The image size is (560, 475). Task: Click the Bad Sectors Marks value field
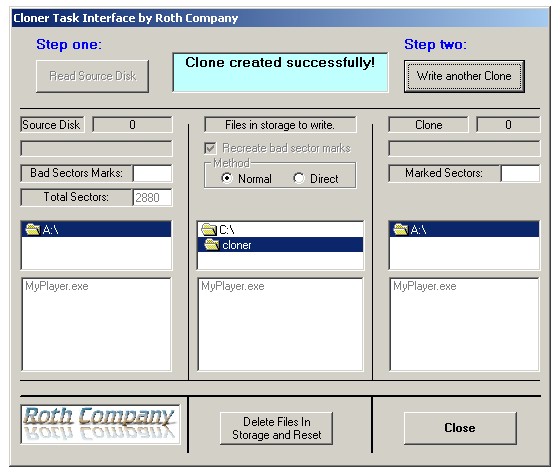click(x=152, y=173)
